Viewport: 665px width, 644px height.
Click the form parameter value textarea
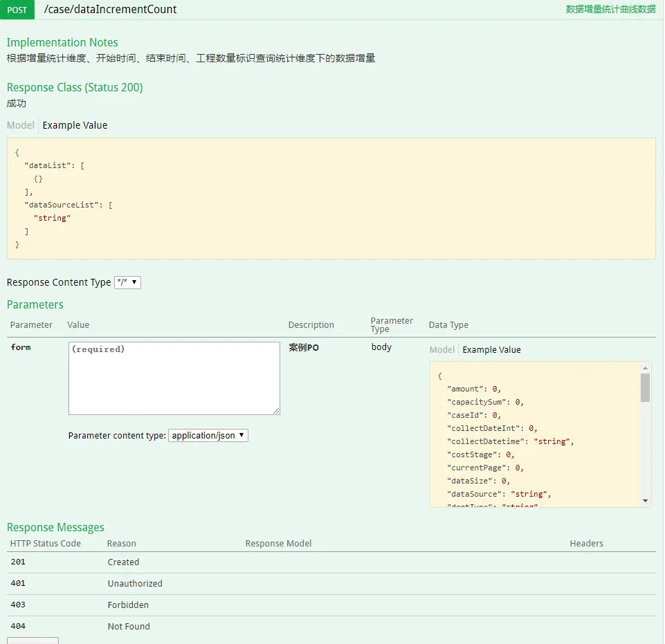point(174,378)
